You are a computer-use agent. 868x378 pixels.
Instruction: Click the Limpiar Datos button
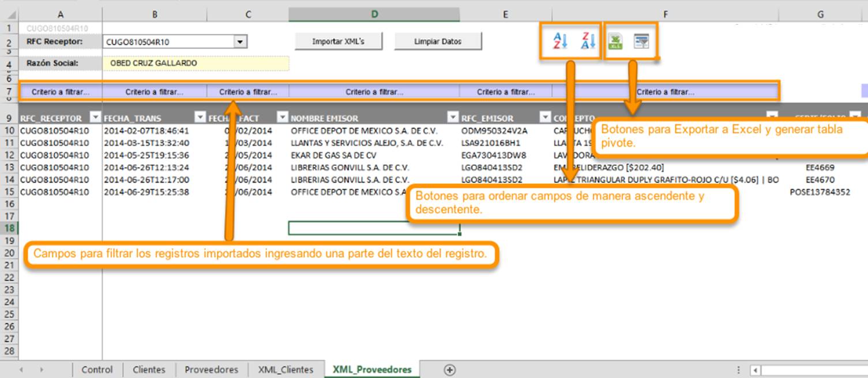click(x=438, y=41)
